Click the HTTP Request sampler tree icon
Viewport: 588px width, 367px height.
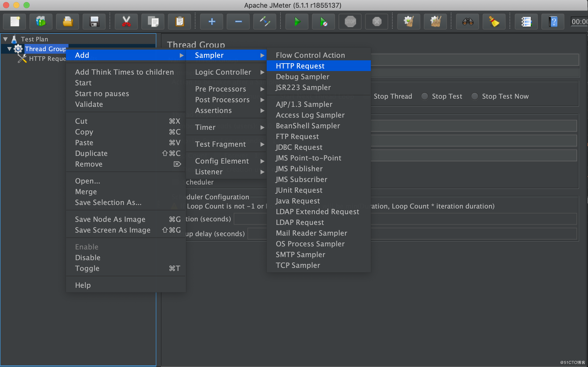[22, 59]
